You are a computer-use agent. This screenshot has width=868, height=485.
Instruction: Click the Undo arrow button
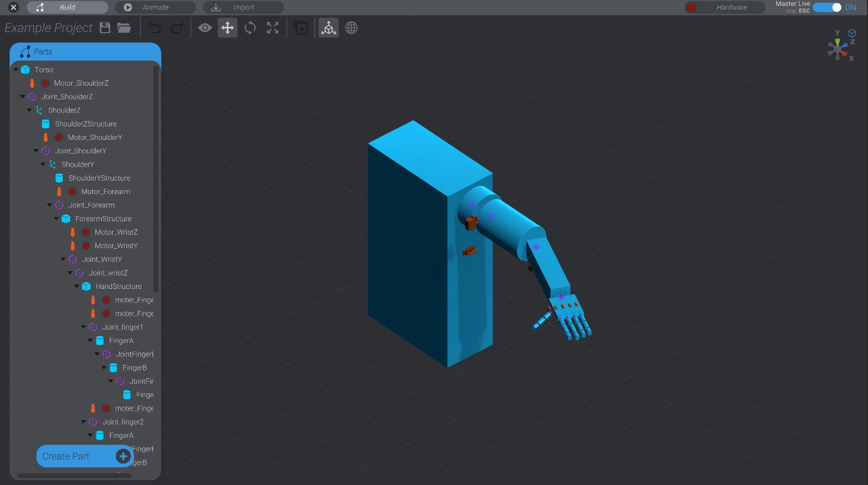coord(154,28)
